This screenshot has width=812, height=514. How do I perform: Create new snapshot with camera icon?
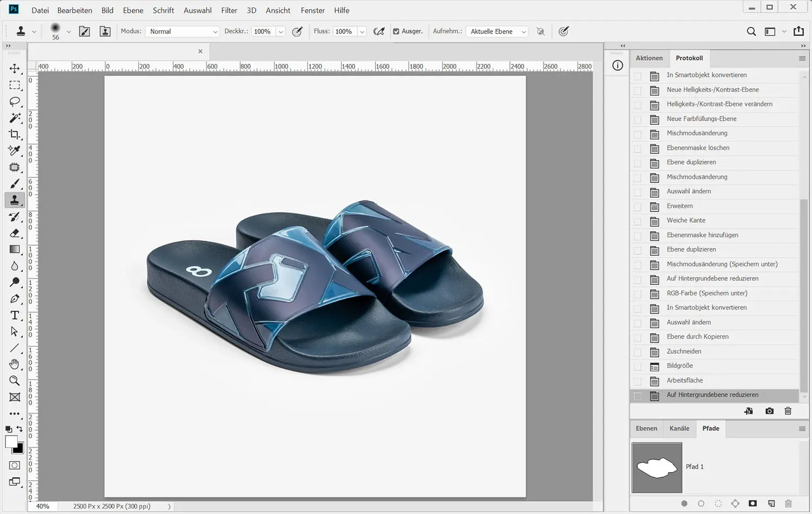click(x=769, y=411)
